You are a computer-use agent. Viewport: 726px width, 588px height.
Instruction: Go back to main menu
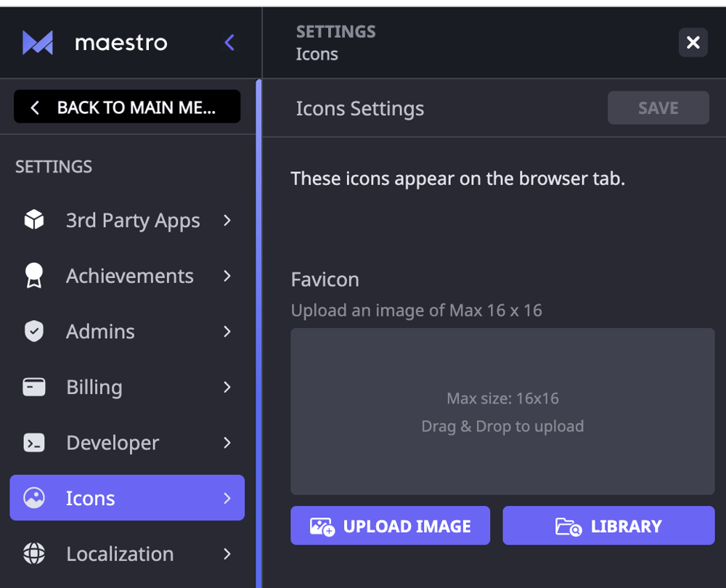pyautogui.click(x=127, y=107)
